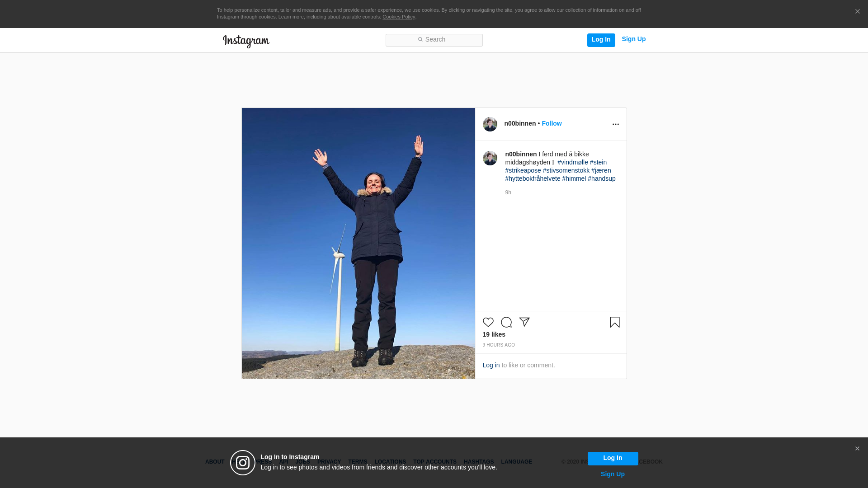Click the avatar beside the caption
The image size is (868, 488).
pos(490,158)
